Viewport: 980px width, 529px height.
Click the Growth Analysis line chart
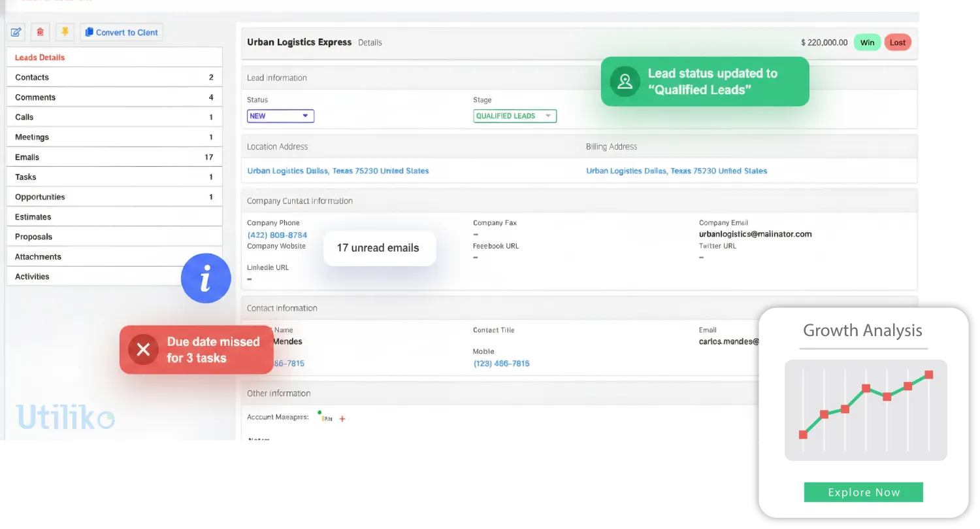coord(866,410)
